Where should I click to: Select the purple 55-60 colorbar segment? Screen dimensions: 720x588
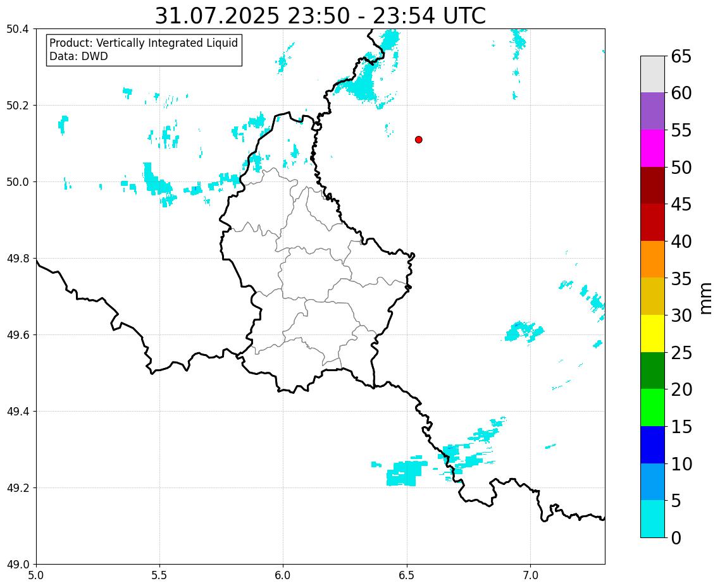[652, 111]
